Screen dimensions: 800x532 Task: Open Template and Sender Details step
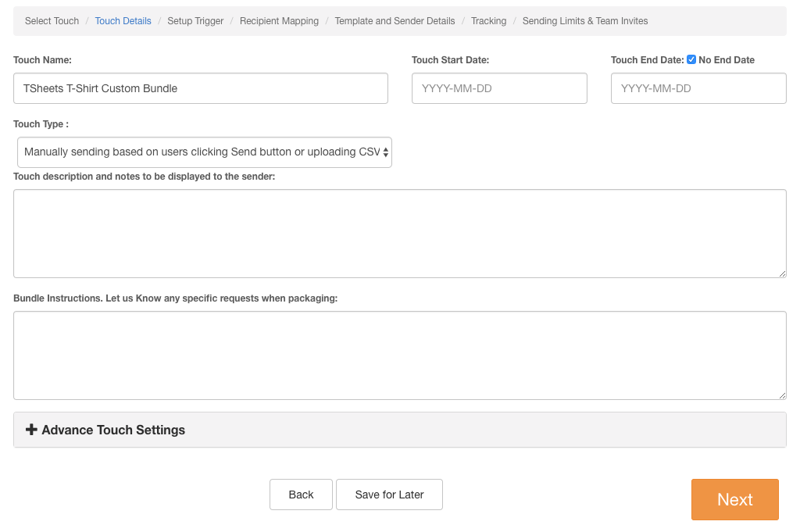(395, 21)
